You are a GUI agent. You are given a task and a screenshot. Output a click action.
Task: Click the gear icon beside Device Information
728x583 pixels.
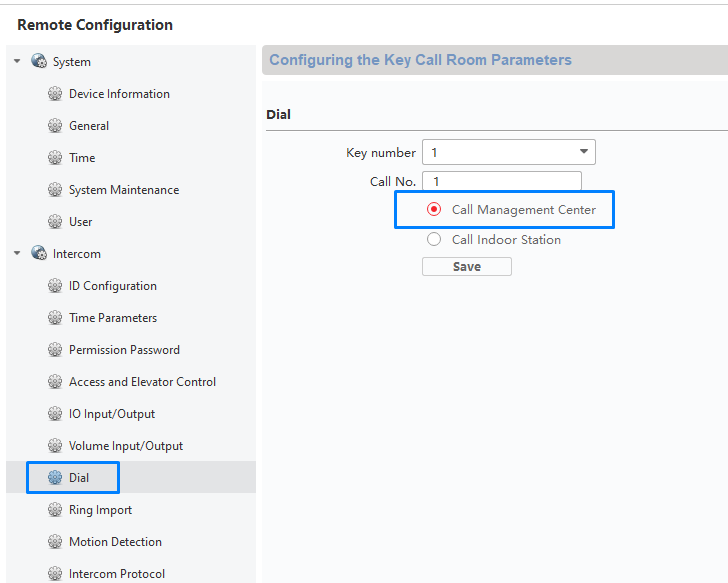pos(55,94)
